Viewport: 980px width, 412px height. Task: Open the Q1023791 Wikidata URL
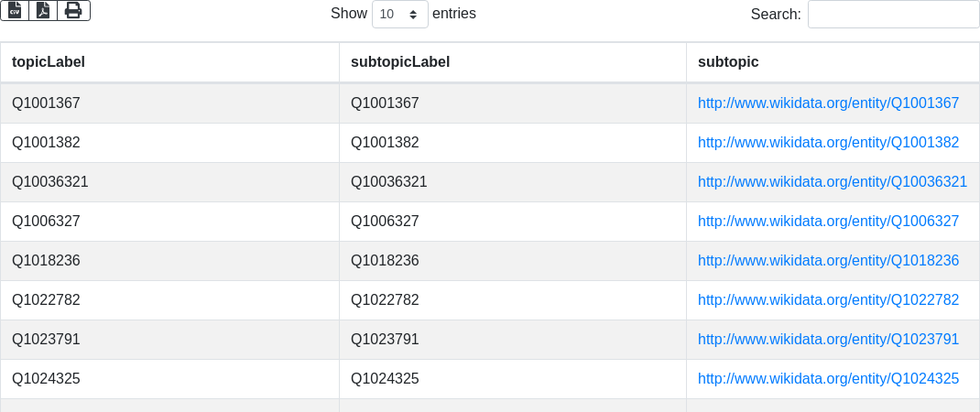pyautogui.click(x=828, y=340)
